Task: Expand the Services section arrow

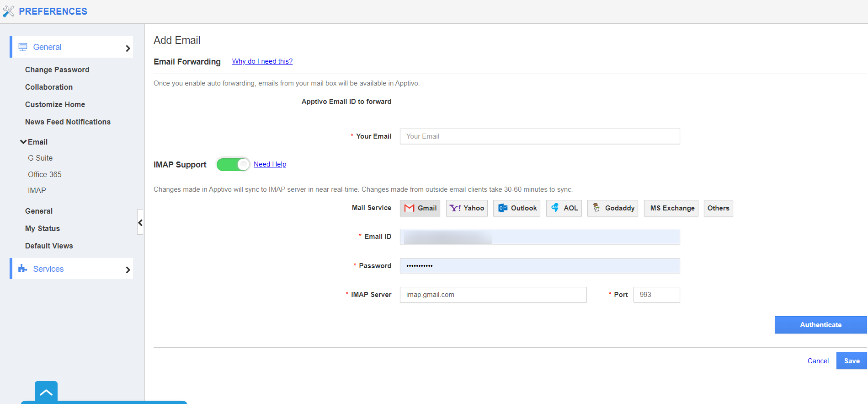Action: point(128,270)
